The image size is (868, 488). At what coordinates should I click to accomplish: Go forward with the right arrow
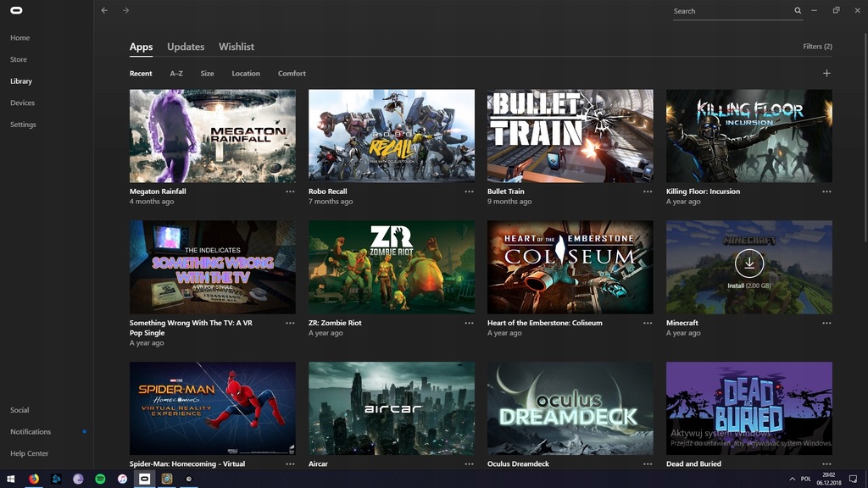pos(126,10)
